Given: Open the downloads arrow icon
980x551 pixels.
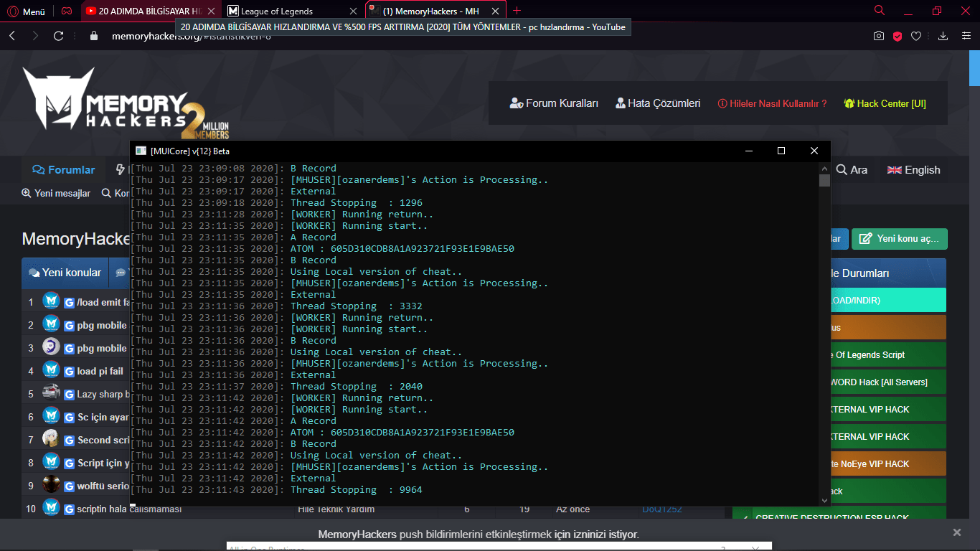Looking at the screenshot, I should click(x=943, y=36).
